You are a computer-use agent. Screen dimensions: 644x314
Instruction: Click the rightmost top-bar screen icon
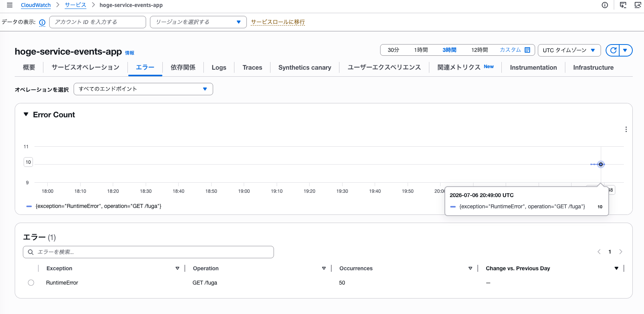638,5
